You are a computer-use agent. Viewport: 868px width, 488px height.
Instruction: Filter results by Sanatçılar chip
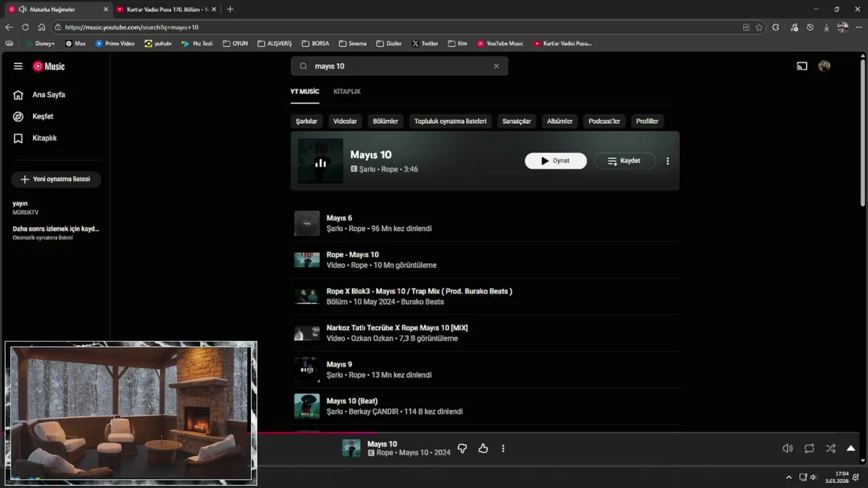click(517, 121)
